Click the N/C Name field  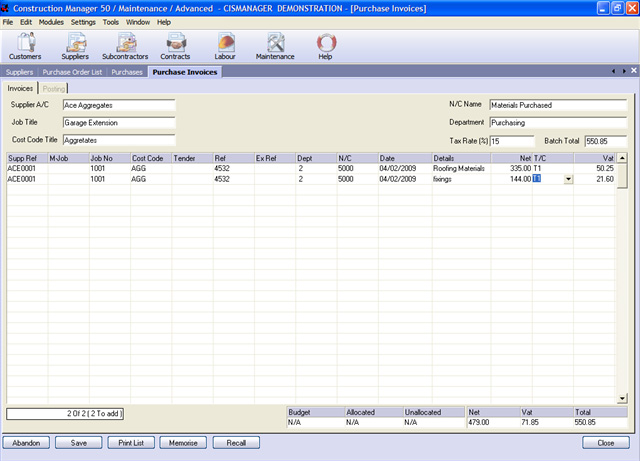tap(558, 105)
